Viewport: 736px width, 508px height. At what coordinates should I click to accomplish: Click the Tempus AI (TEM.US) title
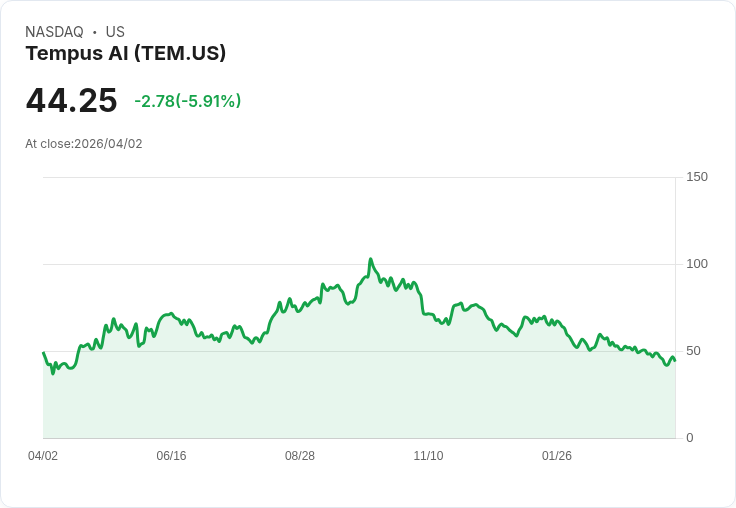click(x=125, y=54)
